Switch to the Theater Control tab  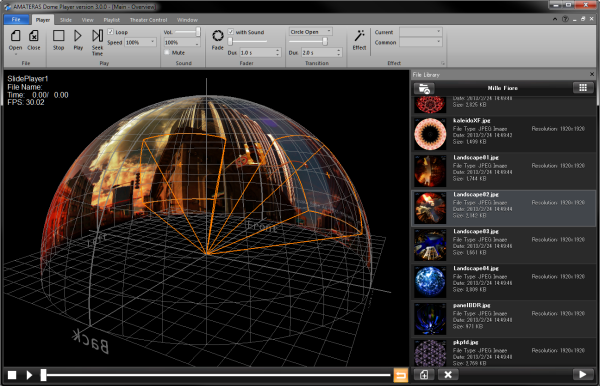pos(148,20)
